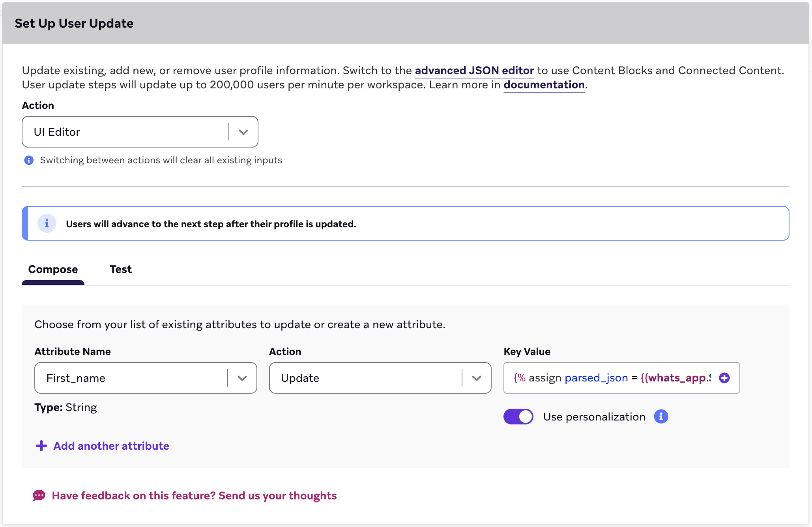Click Add another attribute

(x=111, y=446)
